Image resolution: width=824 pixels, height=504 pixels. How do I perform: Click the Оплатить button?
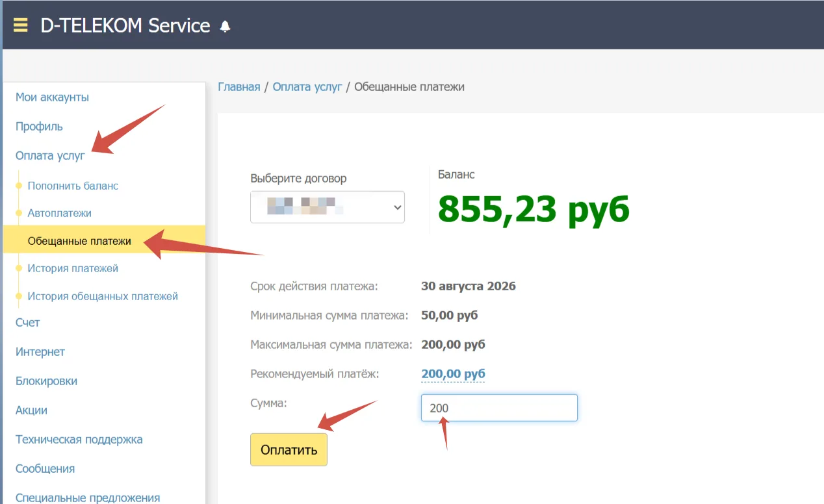click(x=289, y=449)
